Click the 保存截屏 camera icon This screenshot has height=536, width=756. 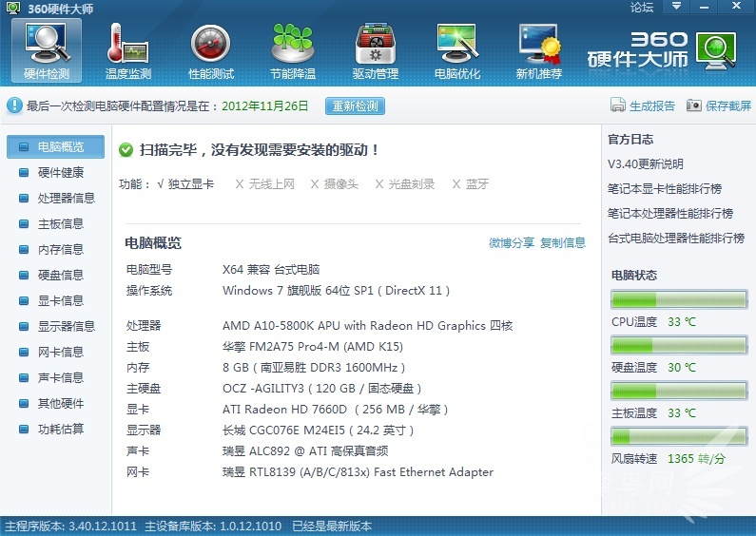point(694,105)
